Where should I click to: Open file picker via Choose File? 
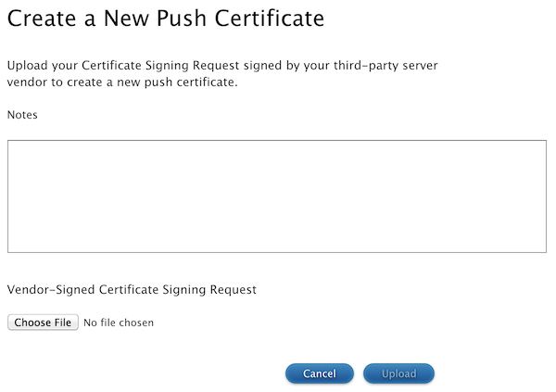(x=43, y=322)
